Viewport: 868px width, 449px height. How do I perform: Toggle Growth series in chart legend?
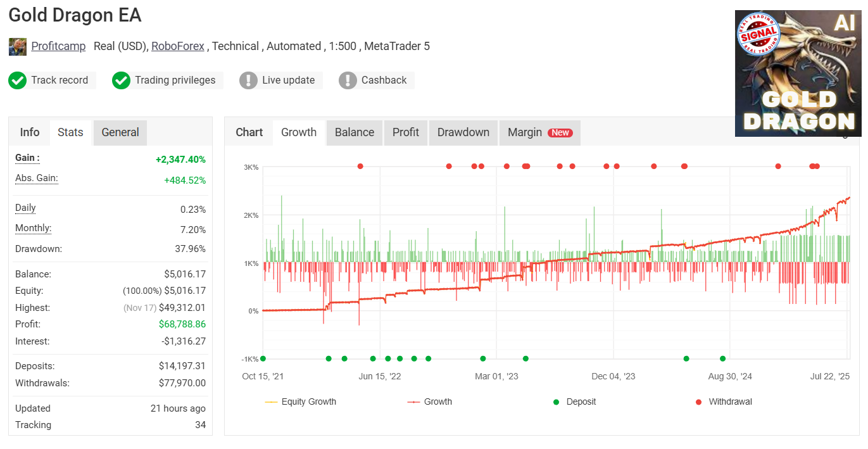coord(430,402)
